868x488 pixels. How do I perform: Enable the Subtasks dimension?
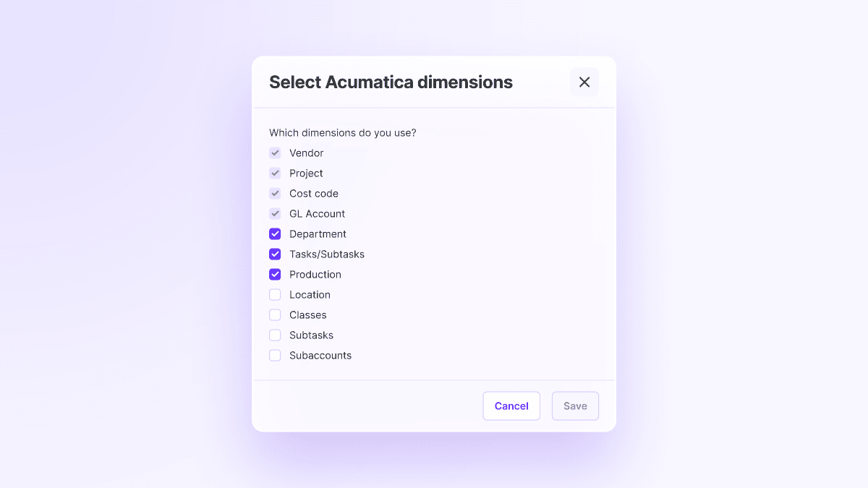tap(275, 335)
